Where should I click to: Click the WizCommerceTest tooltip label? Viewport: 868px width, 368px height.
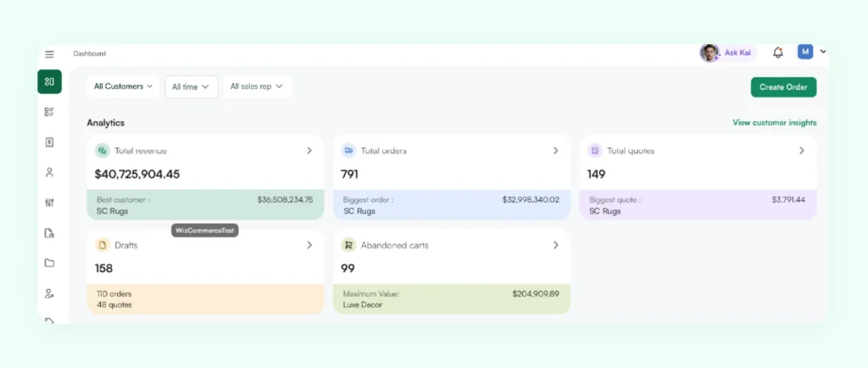point(205,231)
